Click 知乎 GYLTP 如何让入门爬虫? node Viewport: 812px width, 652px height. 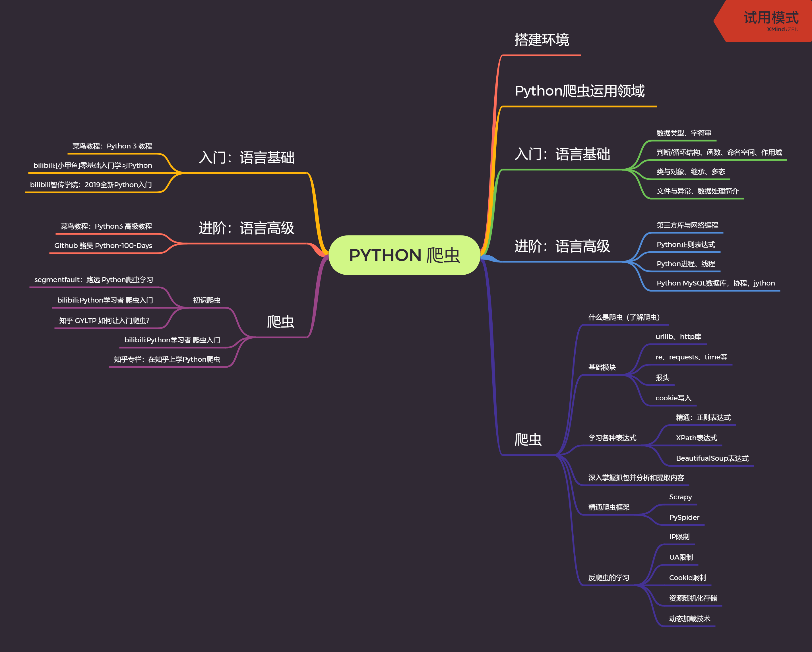point(104,321)
